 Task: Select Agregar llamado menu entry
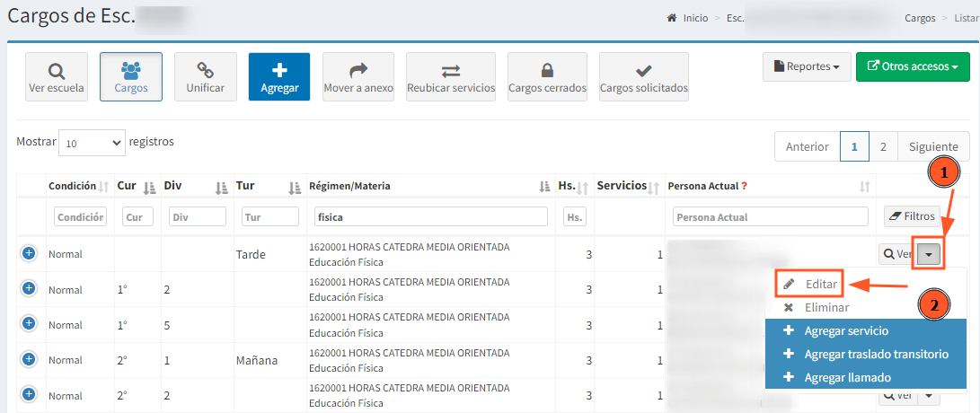tap(866, 377)
